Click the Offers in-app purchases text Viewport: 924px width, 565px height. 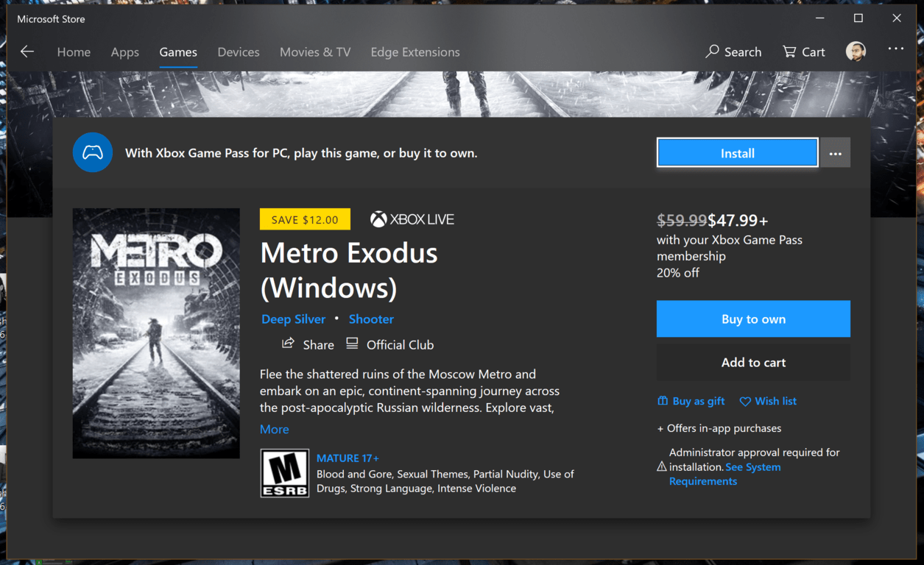click(x=719, y=428)
